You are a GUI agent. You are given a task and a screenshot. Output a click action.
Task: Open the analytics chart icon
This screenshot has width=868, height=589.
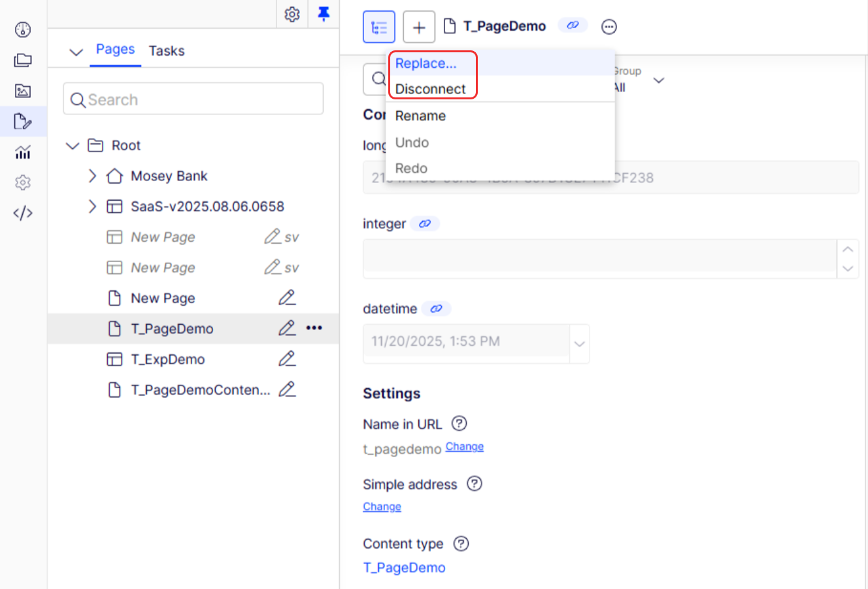pyautogui.click(x=22, y=152)
